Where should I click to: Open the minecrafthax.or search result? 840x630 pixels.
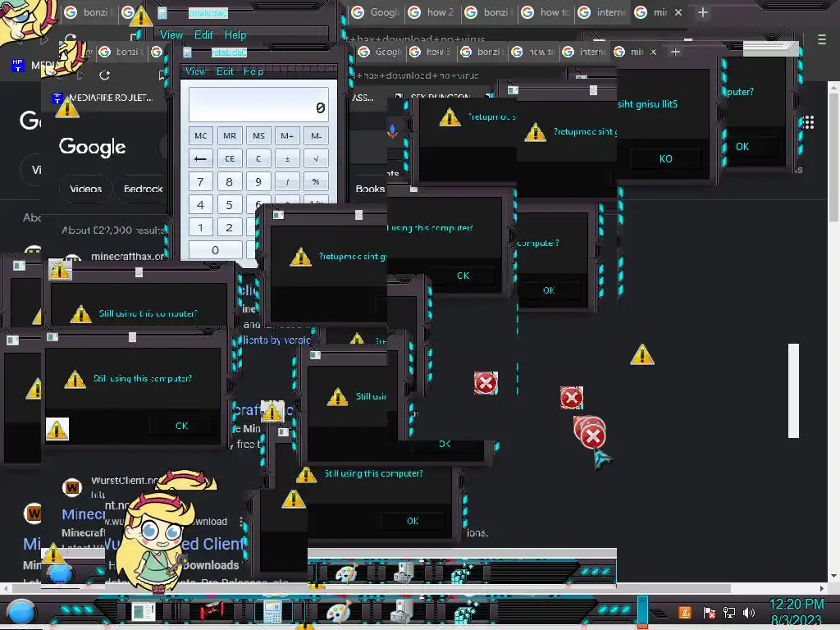pos(127,257)
